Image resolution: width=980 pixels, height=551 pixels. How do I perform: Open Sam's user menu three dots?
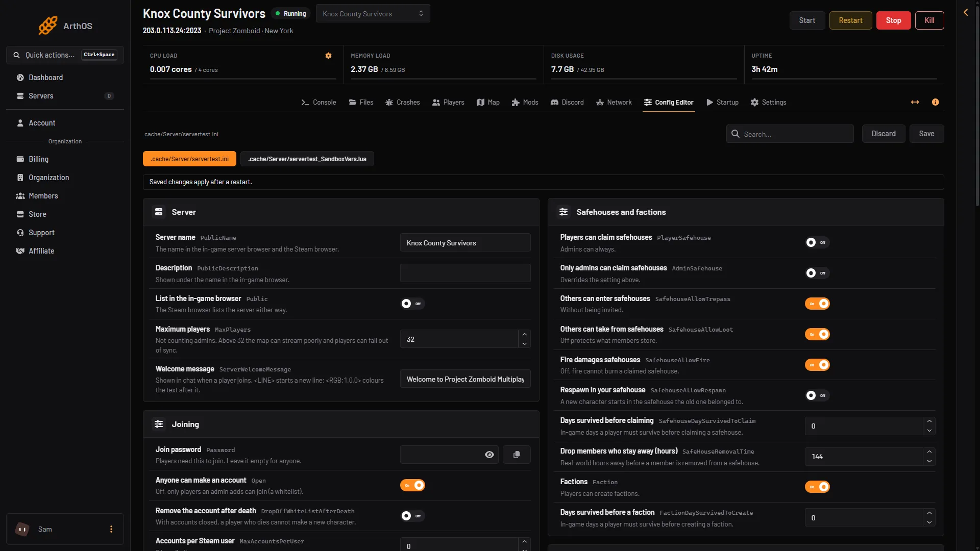[x=111, y=529]
